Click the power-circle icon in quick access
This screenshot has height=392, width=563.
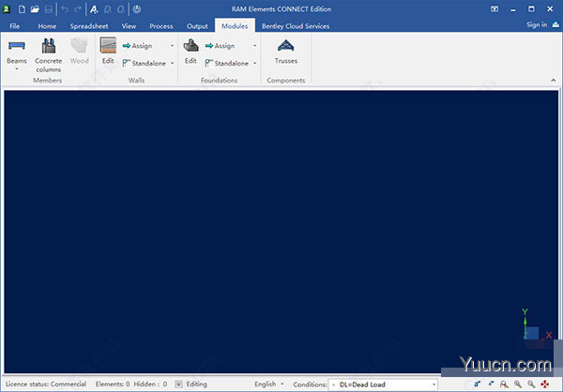[x=137, y=9]
